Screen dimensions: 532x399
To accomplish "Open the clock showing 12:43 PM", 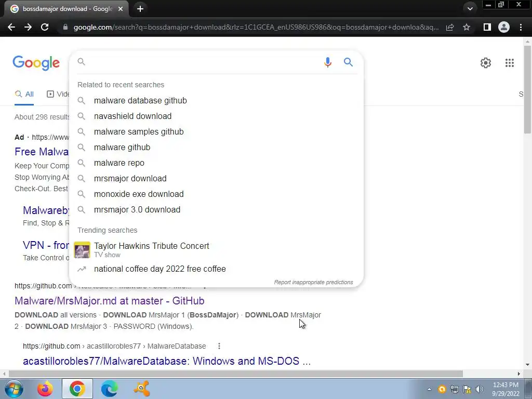I will (x=506, y=389).
